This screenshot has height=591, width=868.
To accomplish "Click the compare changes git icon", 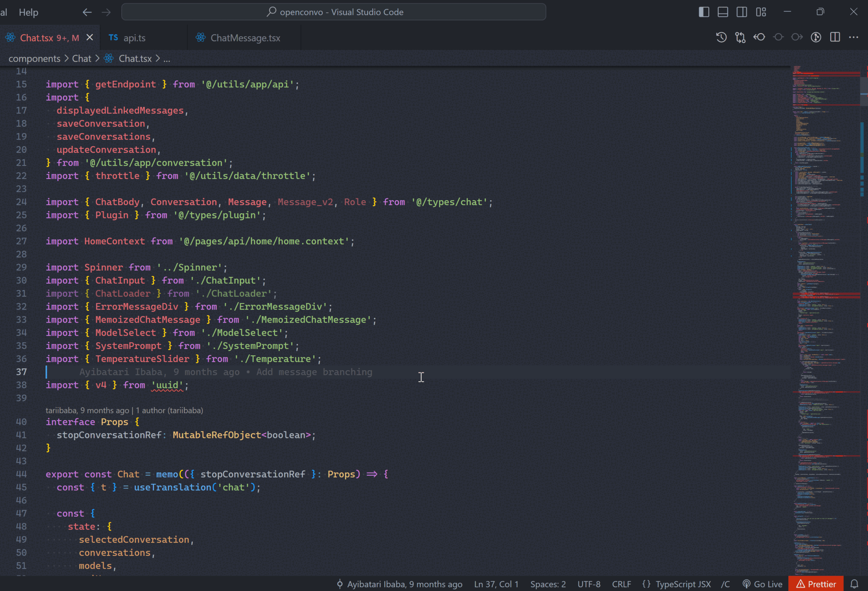I will pos(740,37).
